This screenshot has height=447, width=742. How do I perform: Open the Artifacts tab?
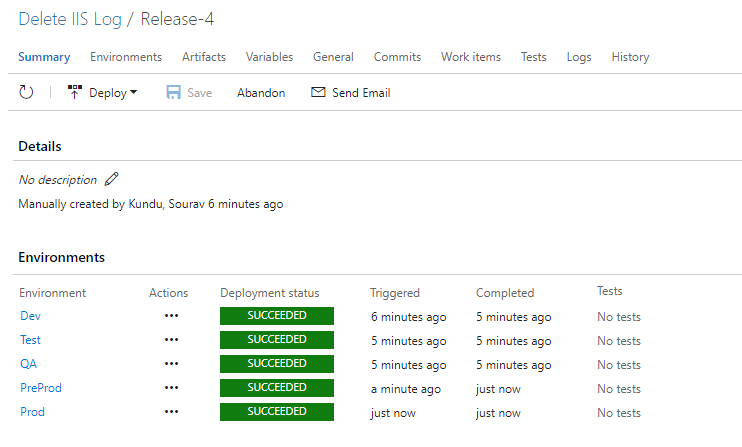coord(204,57)
